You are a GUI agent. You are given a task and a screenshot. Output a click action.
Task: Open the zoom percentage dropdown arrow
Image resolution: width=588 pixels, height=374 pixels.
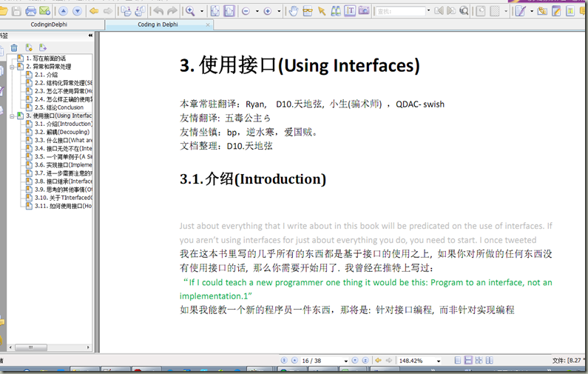(x=439, y=361)
